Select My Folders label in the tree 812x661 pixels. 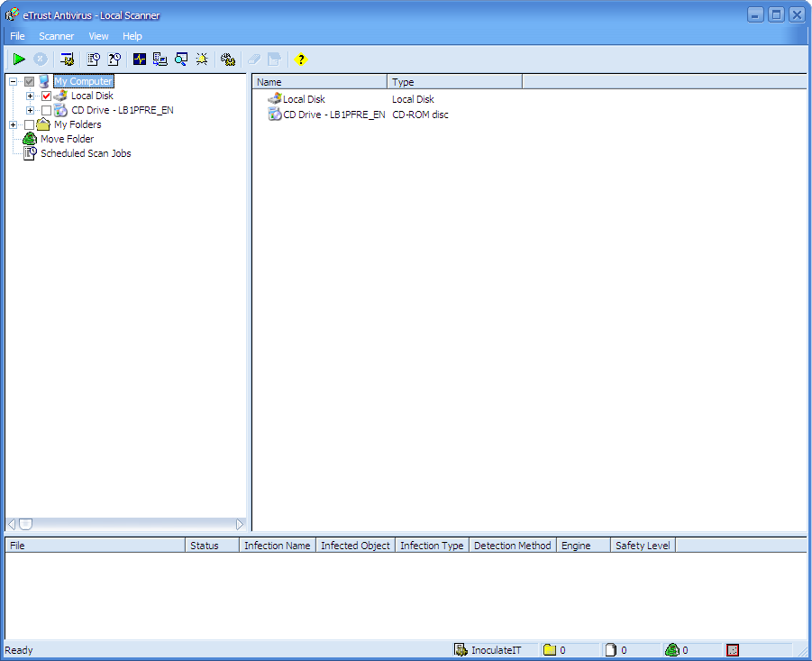coord(78,124)
